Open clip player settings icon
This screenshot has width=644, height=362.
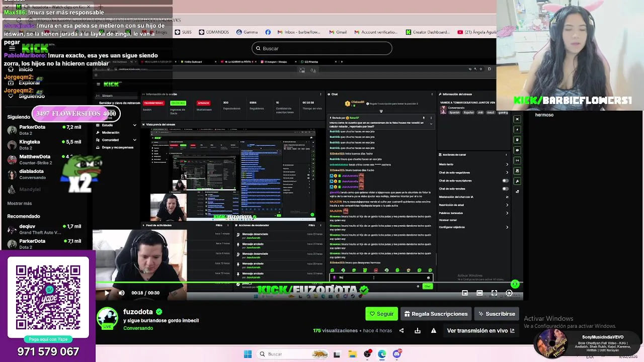[509, 293]
